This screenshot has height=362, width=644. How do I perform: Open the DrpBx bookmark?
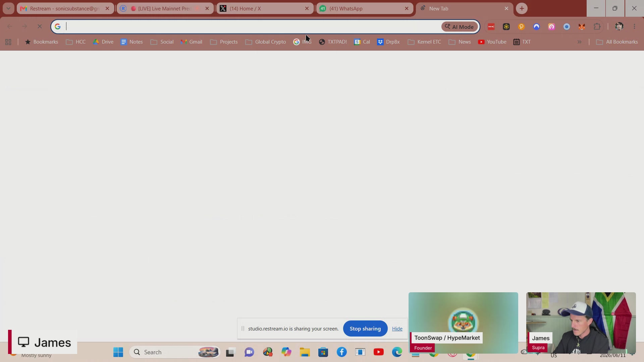[388, 42]
